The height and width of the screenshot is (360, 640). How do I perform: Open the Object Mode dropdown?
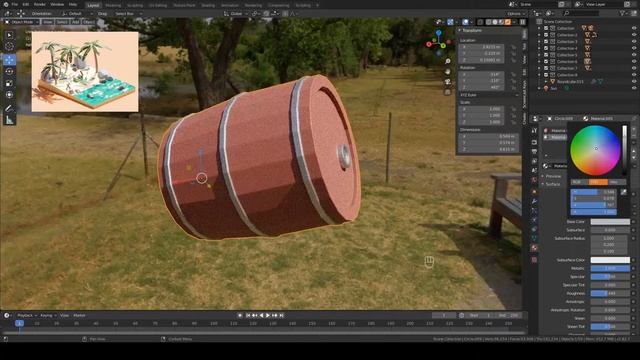pos(21,22)
